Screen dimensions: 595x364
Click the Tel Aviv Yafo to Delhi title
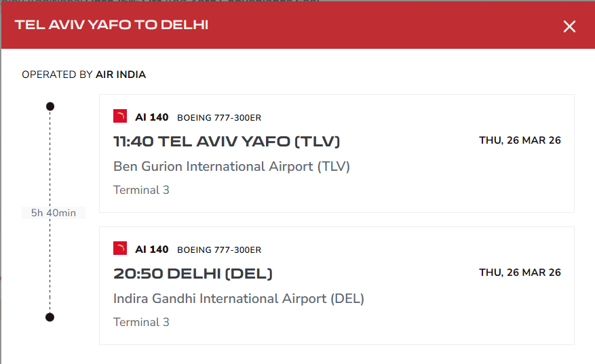pos(111,25)
